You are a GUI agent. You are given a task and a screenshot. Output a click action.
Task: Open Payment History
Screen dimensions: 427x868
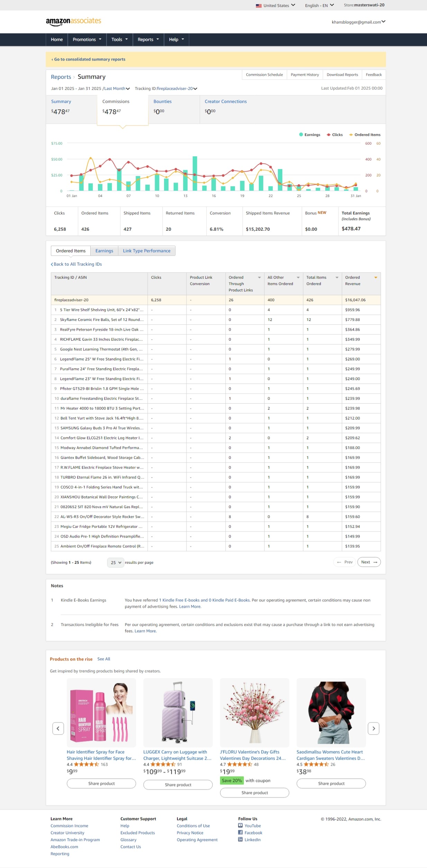[x=305, y=75]
